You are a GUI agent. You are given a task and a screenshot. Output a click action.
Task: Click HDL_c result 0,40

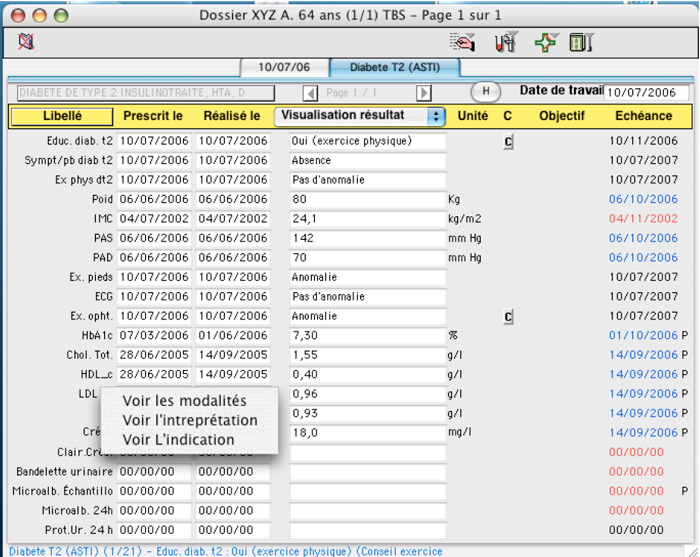(368, 374)
